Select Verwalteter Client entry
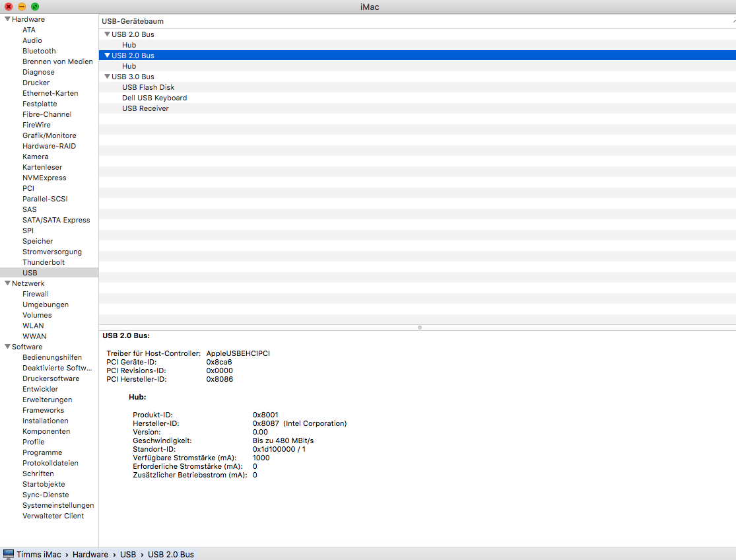 point(53,516)
